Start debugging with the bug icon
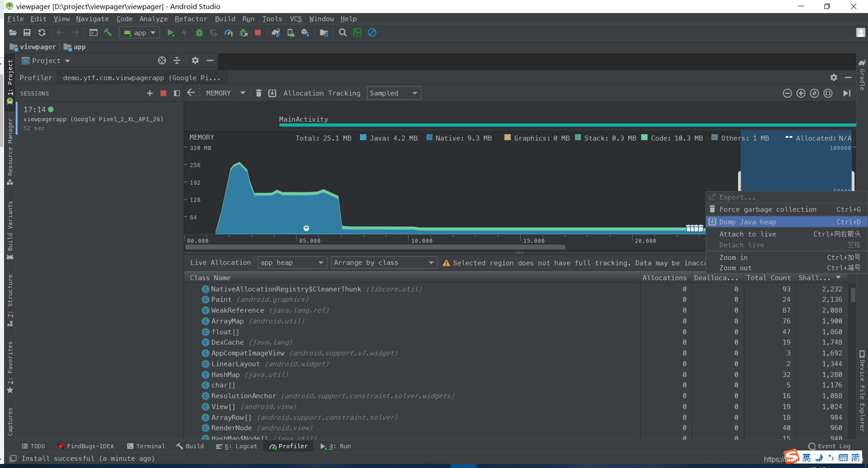868x468 pixels. 199,32
